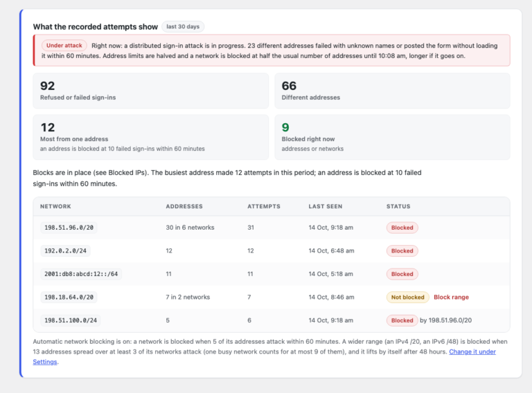
Task: Click the 'Not blocked' status badge
Action: [x=407, y=297]
